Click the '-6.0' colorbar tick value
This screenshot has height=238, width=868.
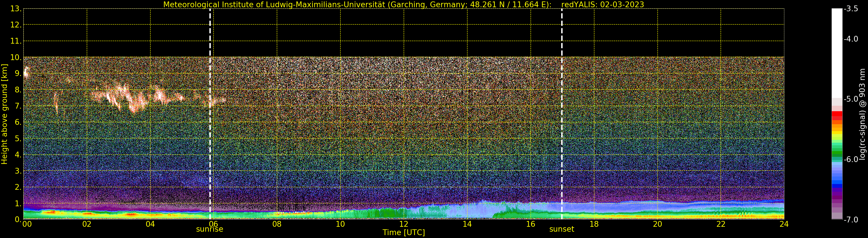851,159
